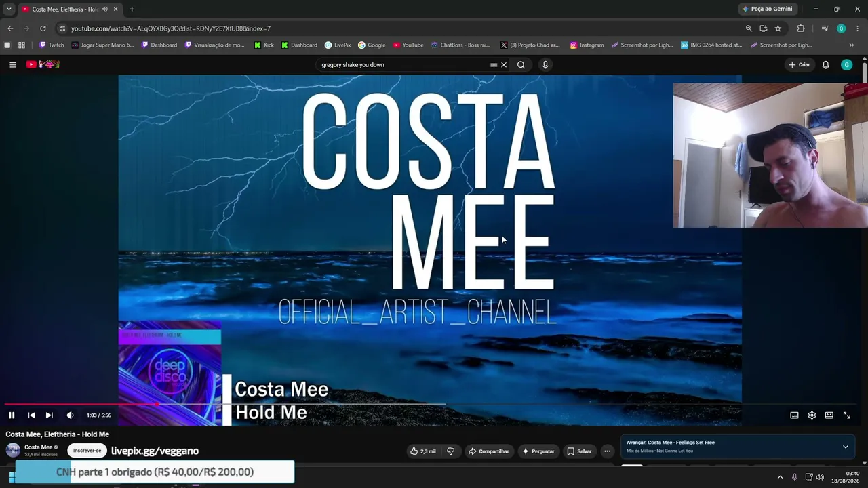Open a new browser tab

[x=132, y=9]
